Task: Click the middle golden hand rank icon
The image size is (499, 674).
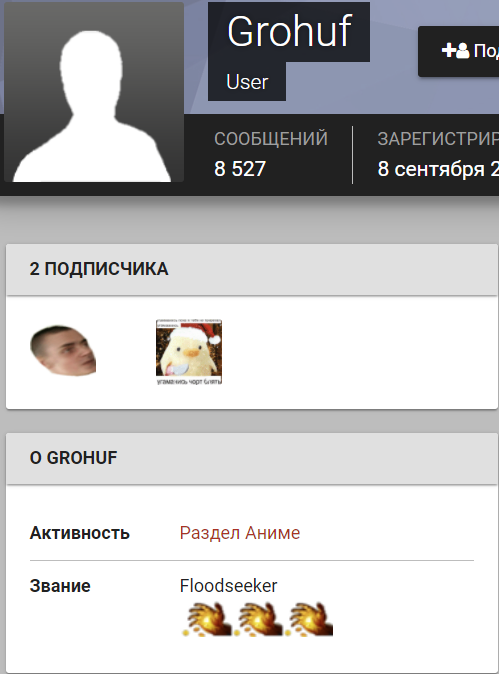Action: click(257, 619)
